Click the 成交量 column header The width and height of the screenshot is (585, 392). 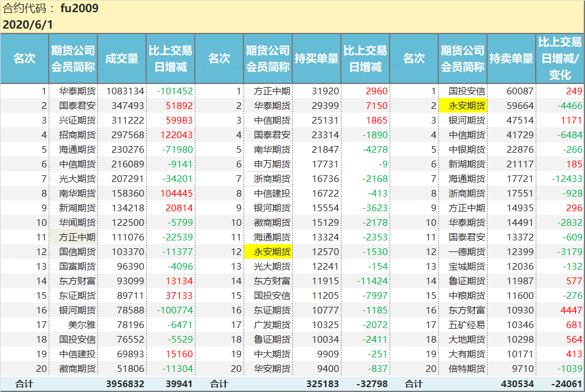click(x=122, y=58)
